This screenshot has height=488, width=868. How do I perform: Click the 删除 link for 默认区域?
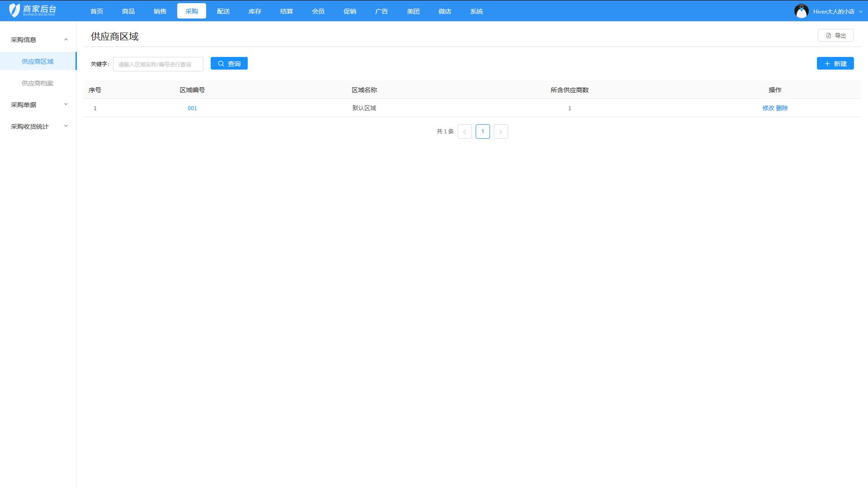[782, 108]
